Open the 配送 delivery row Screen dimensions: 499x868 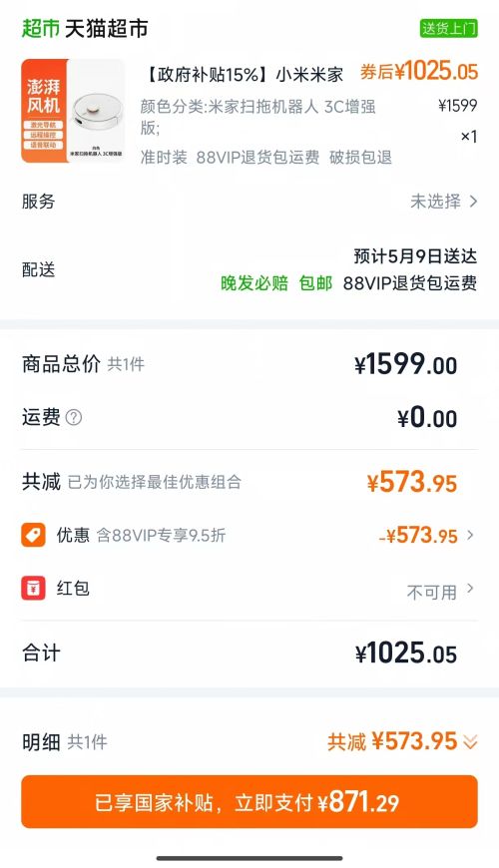[x=249, y=269]
